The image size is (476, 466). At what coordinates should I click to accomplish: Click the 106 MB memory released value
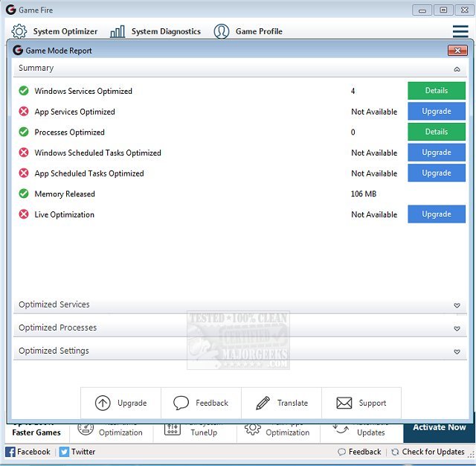[364, 194]
